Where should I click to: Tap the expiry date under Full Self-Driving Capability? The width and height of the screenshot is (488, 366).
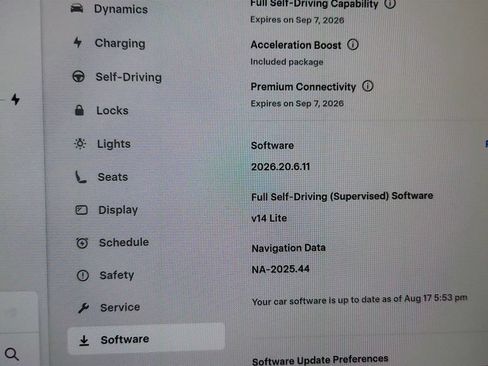click(297, 20)
